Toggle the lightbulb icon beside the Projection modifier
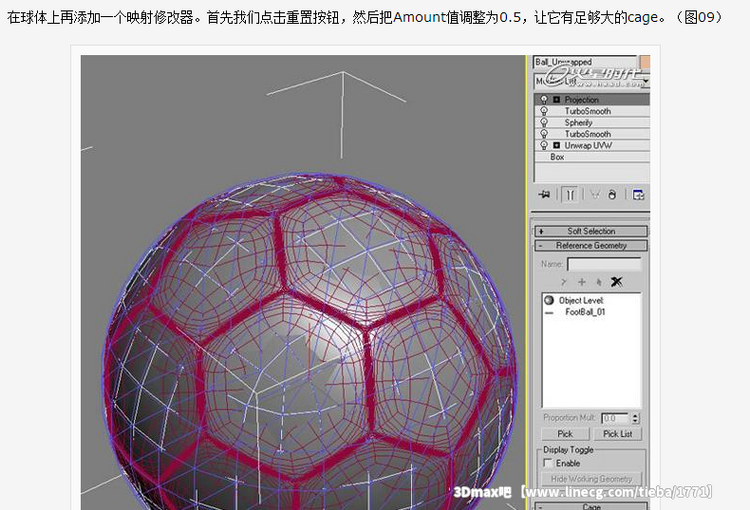 [x=544, y=100]
